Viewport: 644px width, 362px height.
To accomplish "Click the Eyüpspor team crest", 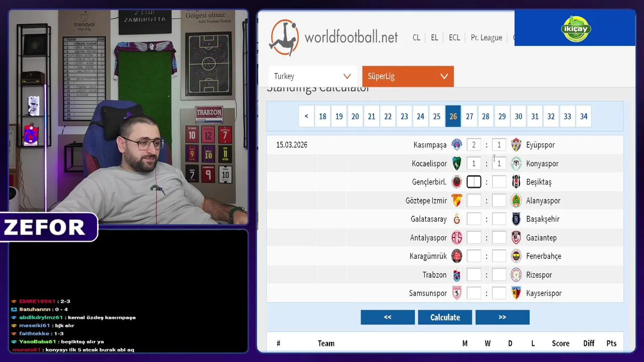I will pos(516,145).
